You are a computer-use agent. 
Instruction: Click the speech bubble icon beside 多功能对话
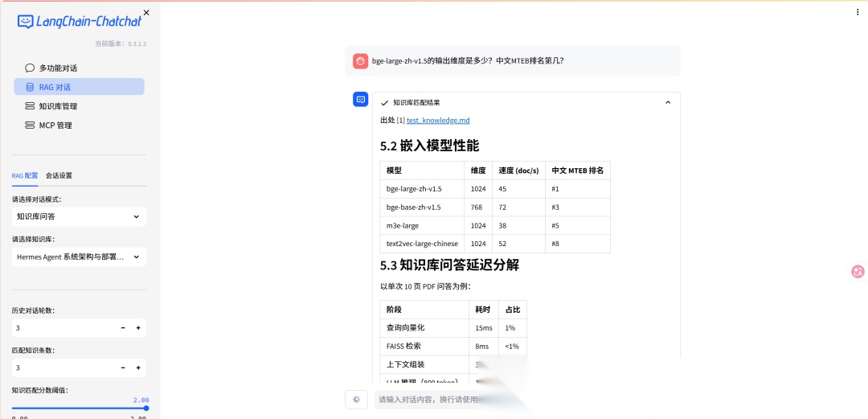click(x=30, y=68)
